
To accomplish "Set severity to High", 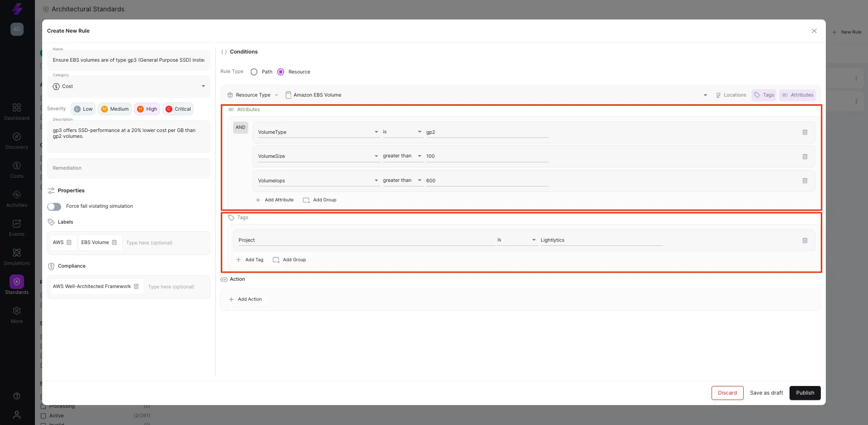I will click(147, 109).
